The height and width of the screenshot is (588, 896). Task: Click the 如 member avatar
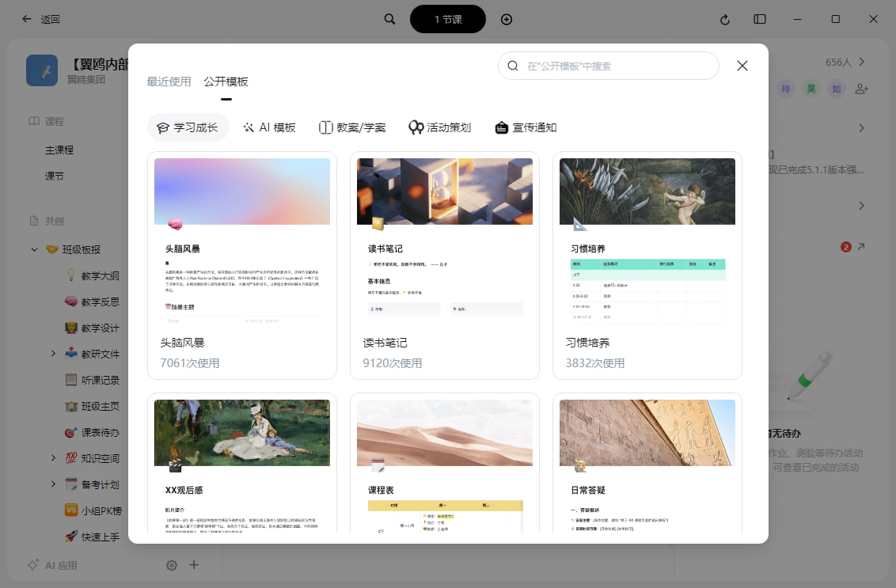pos(836,89)
